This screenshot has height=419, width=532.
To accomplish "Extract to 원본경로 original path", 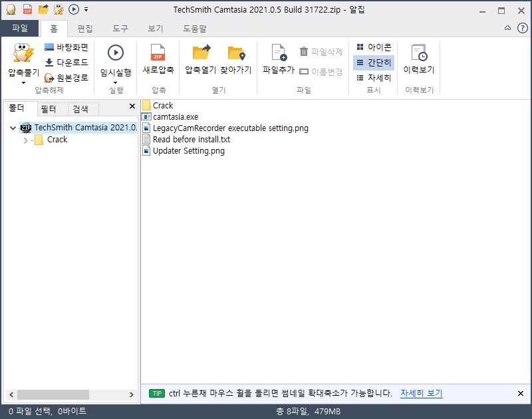I will 66,78.
